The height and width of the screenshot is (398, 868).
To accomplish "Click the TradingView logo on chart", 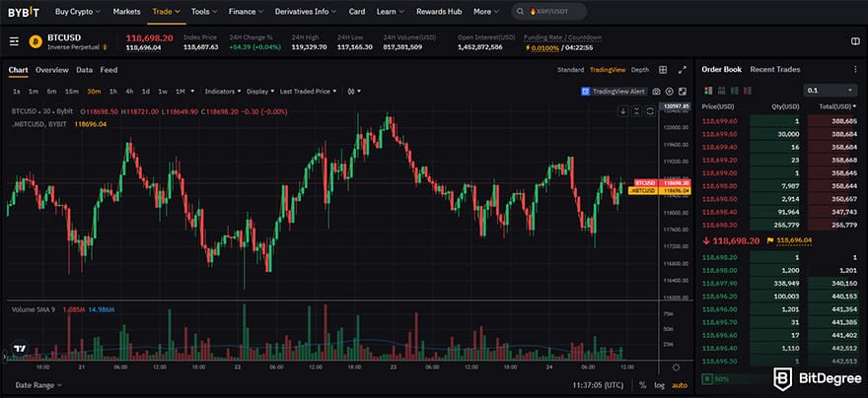I will coord(20,349).
